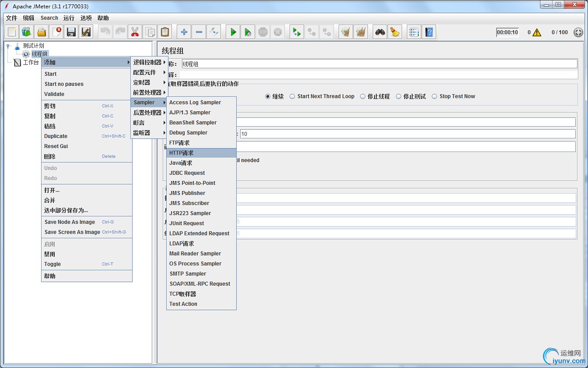Screen dimensions: 588x368
Task: Click the Open file folder icon
Action: pos(42,32)
